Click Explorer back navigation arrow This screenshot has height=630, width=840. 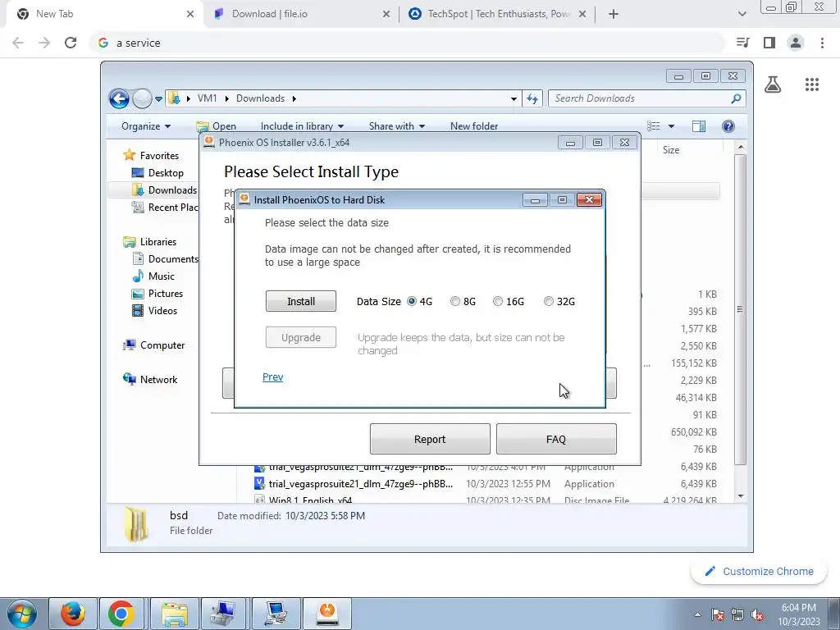119,98
